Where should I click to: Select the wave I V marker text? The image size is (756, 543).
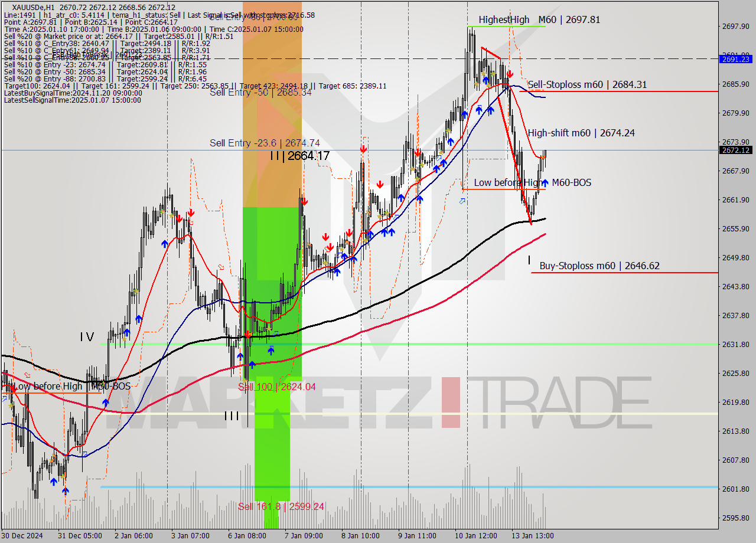click(87, 337)
